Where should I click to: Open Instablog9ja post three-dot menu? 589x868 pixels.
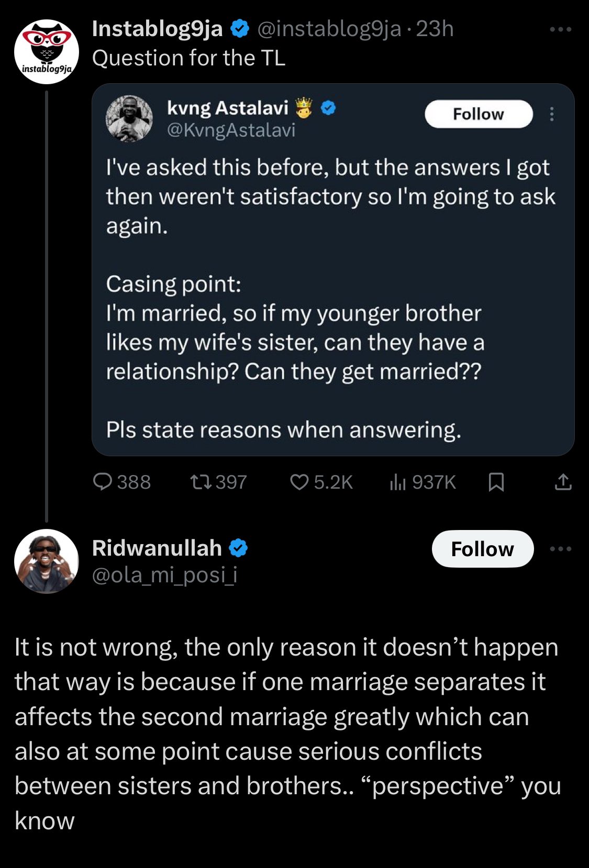click(561, 29)
